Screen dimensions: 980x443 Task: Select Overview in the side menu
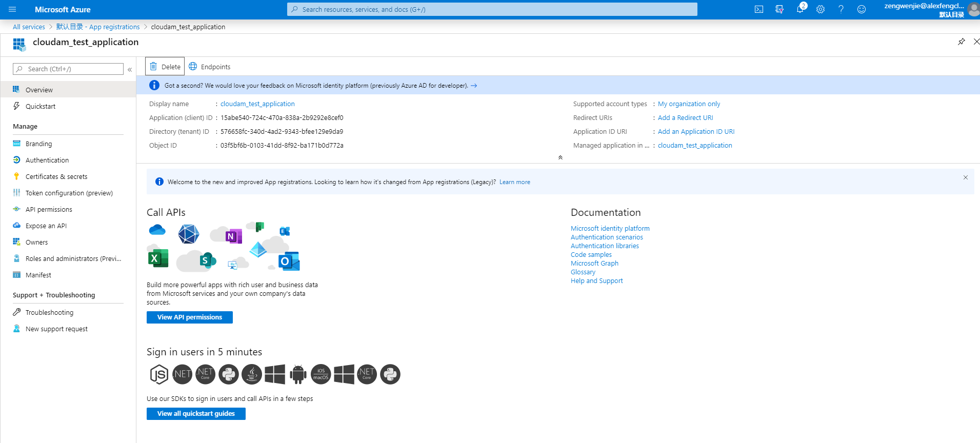68,90
